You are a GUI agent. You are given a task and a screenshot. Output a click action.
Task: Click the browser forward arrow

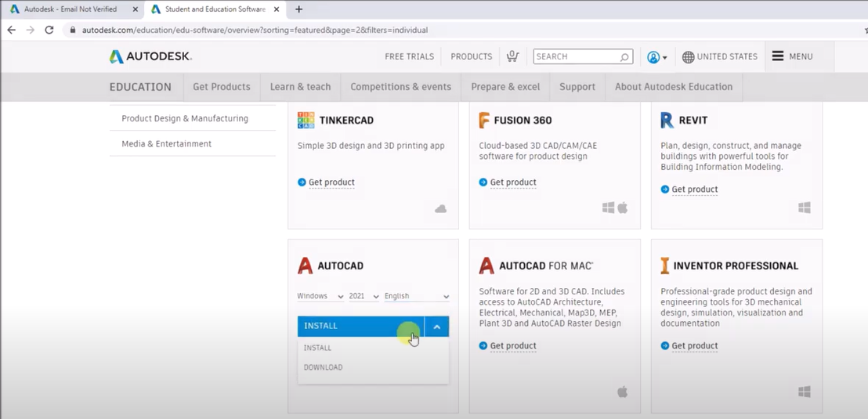point(31,30)
